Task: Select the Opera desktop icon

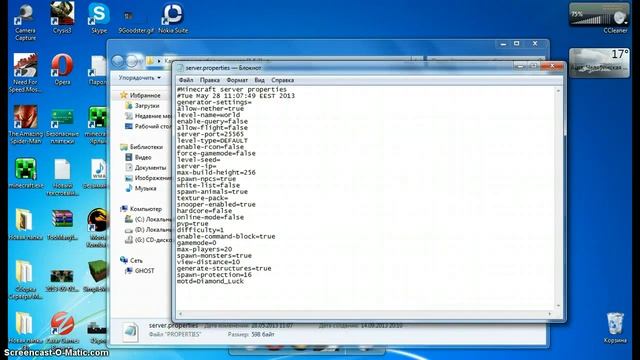Action: click(x=62, y=69)
